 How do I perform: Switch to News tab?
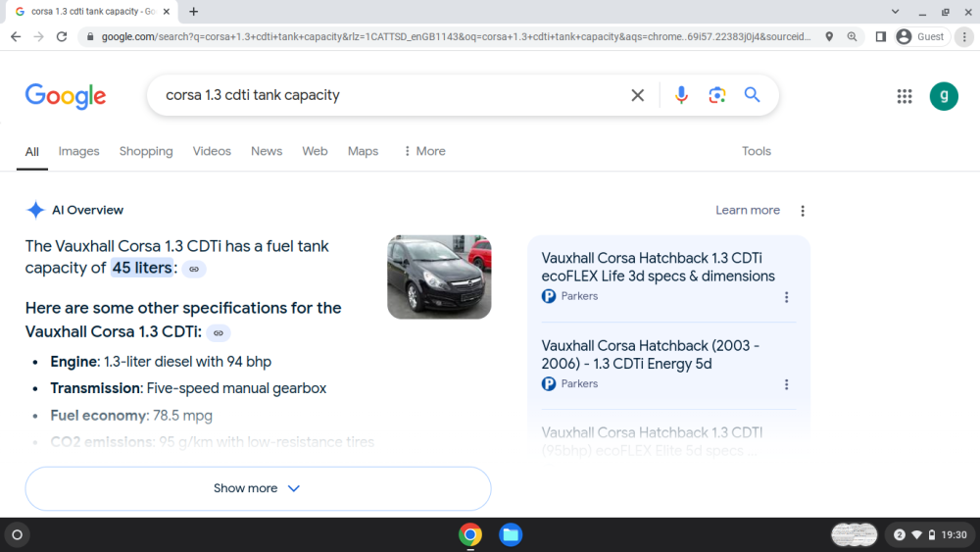pos(267,151)
